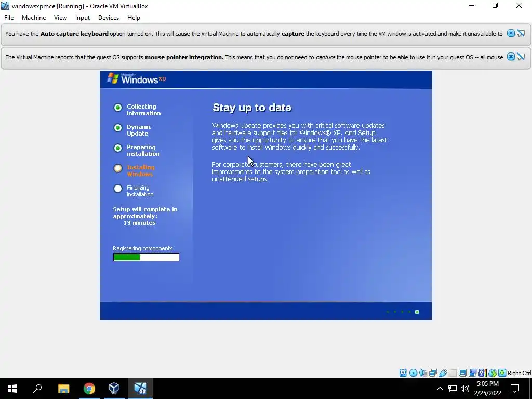Open File Explorer from taskbar
The image size is (532, 399).
63,389
